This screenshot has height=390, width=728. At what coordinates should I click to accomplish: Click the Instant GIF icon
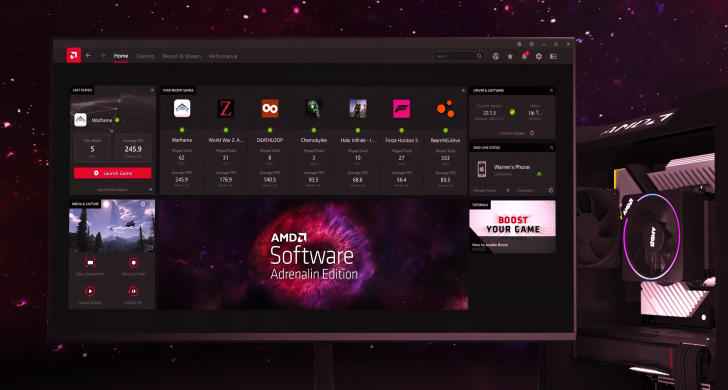coord(134,291)
